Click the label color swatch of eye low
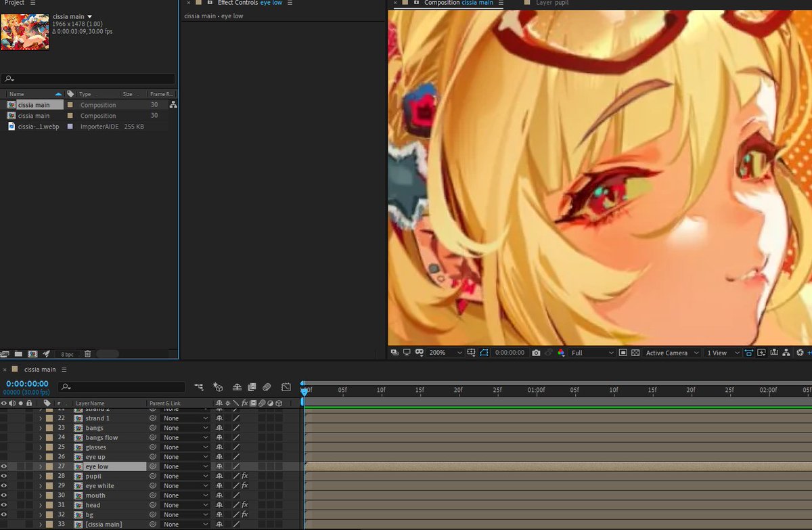Screen dimensions: 812x530 (49, 466)
